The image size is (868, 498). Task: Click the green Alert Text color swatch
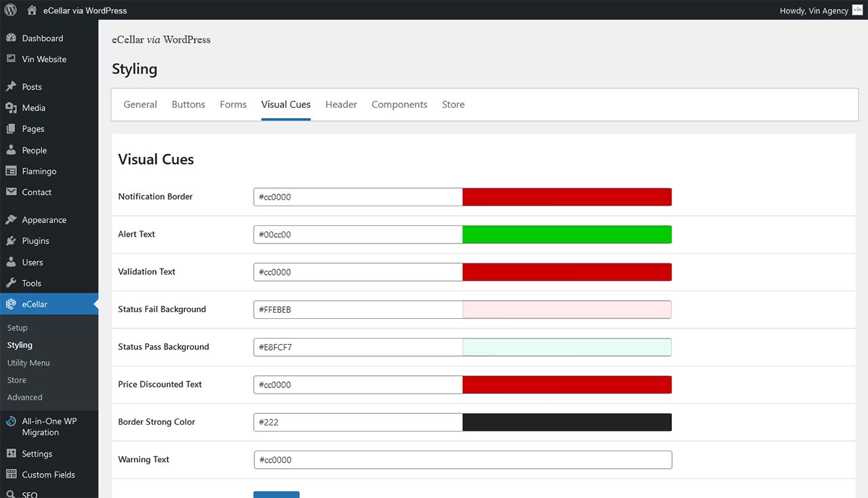pyautogui.click(x=567, y=235)
